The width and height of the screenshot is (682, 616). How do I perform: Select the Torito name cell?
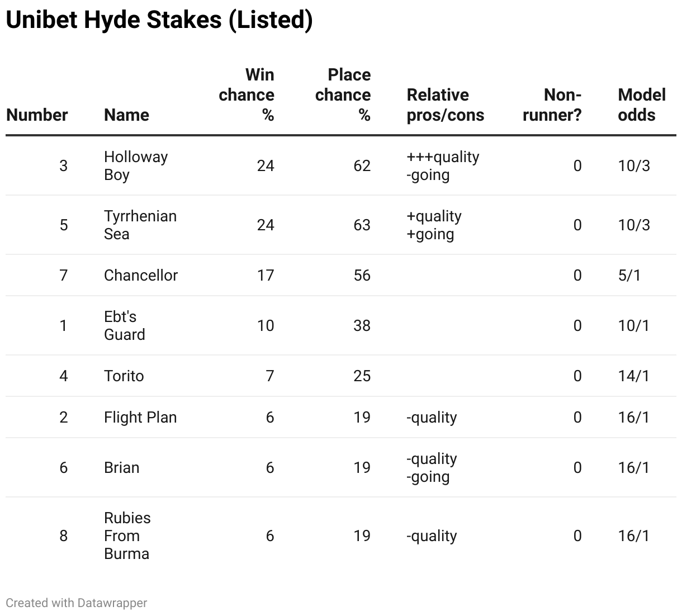click(124, 376)
